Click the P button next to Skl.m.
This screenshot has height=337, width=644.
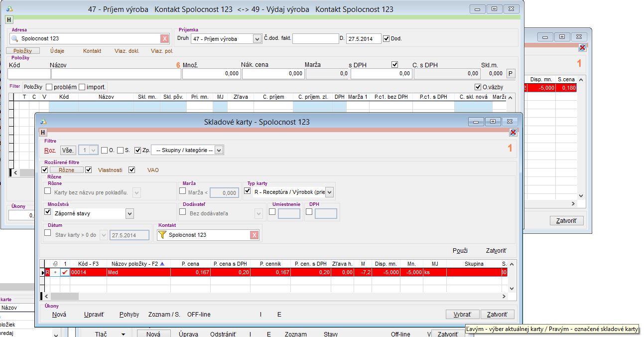click(510, 74)
